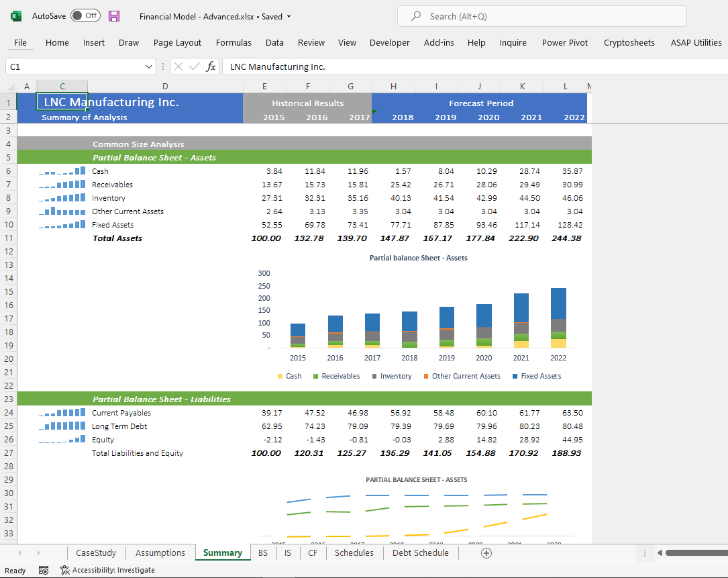Click Total Liabilities and Equity label
This screenshot has width=728, height=578.
[138, 453]
